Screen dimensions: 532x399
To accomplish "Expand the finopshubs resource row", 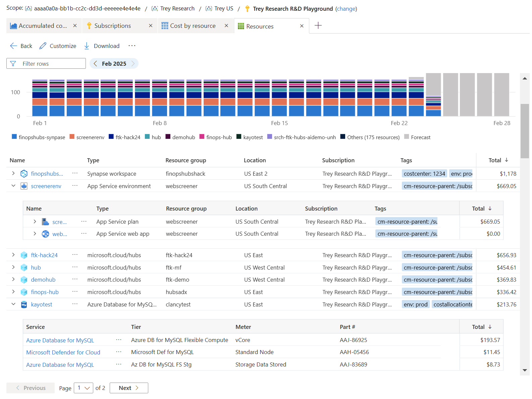I will tap(13, 173).
